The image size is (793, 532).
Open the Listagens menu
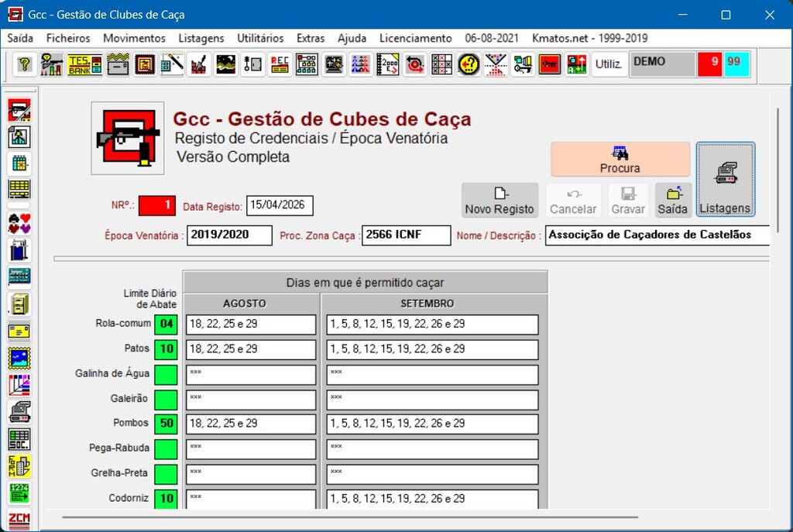point(201,38)
